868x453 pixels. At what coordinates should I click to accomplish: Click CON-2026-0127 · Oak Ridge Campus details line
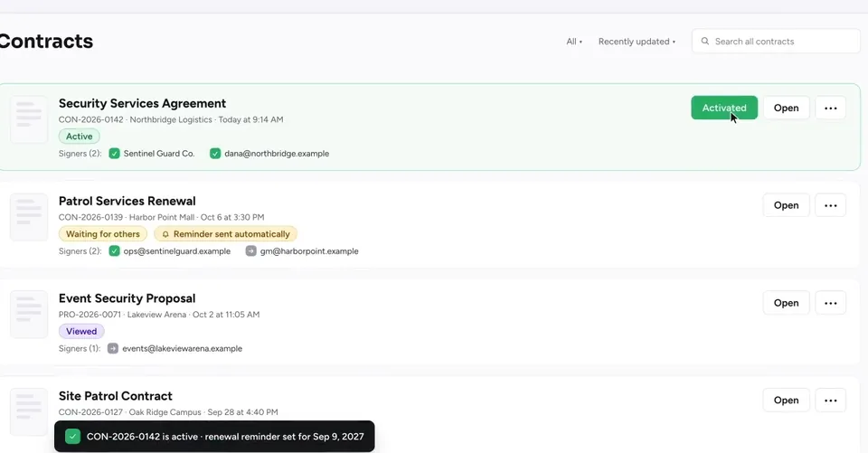(168, 412)
